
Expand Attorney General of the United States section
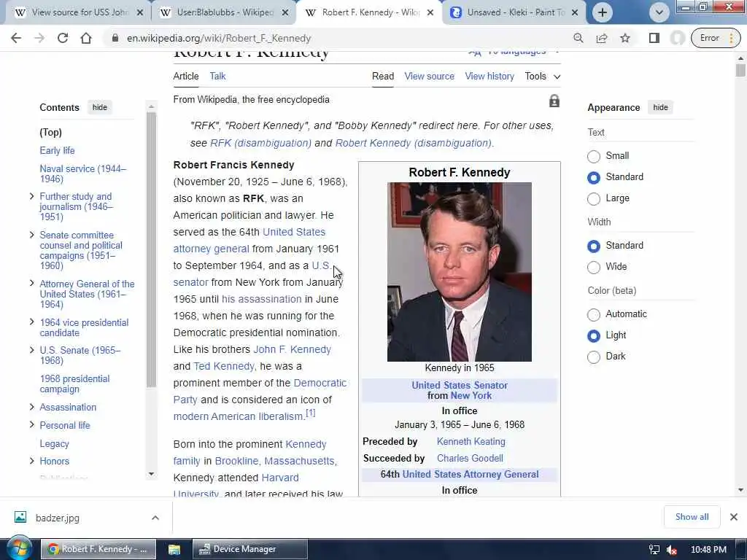click(x=31, y=284)
